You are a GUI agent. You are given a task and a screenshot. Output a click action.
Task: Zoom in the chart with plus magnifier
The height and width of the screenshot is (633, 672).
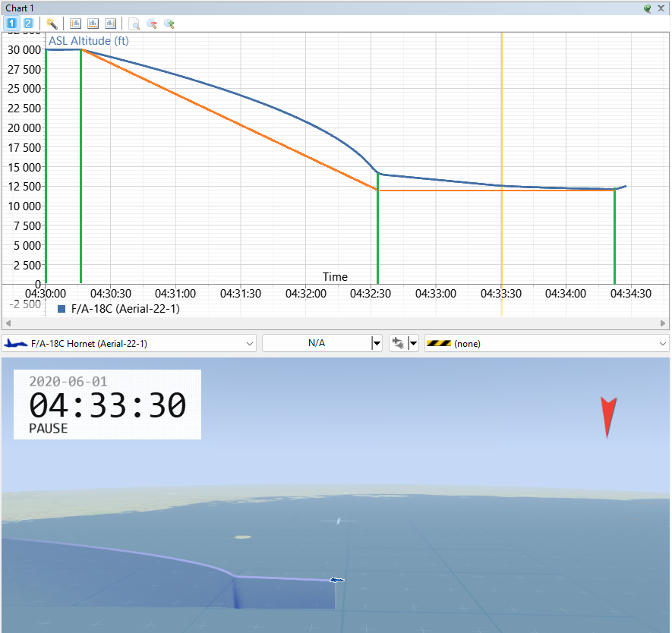point(169,24)
